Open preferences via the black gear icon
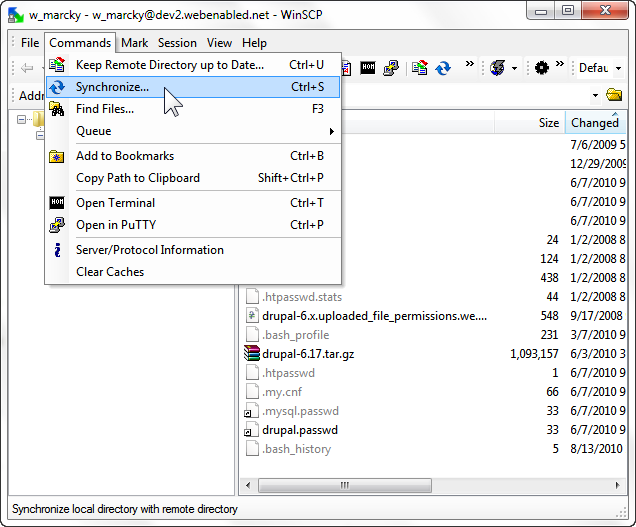 tap(541, 68)
